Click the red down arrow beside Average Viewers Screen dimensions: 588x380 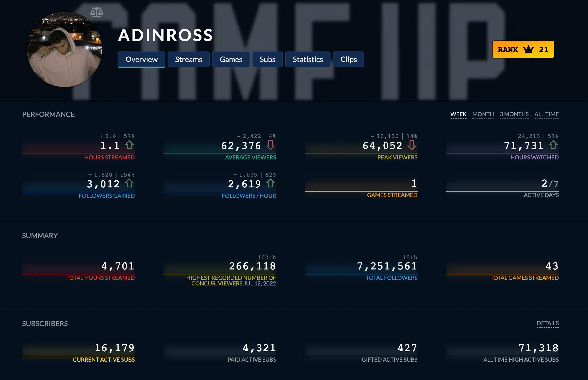tap(271, 146)
